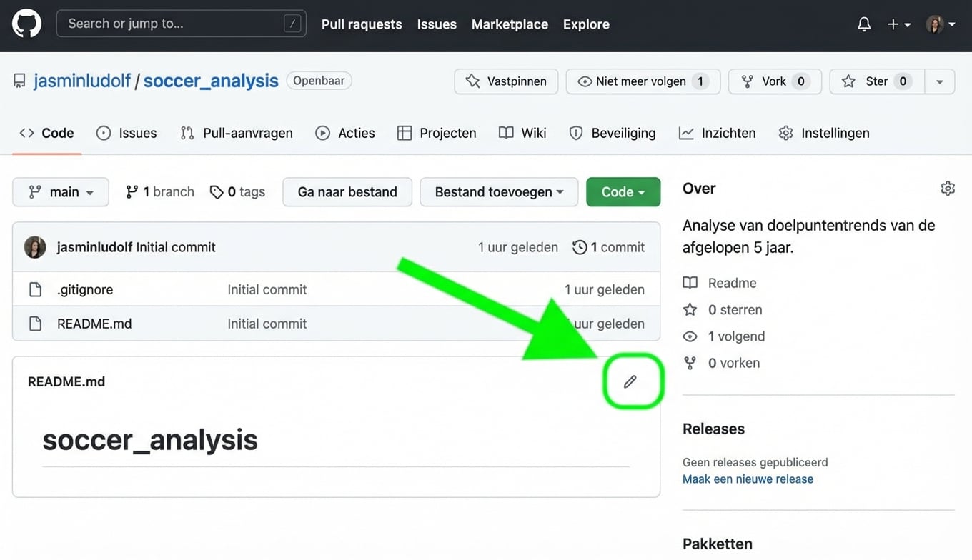Expand the main branch dropdown

pos(61,192)
